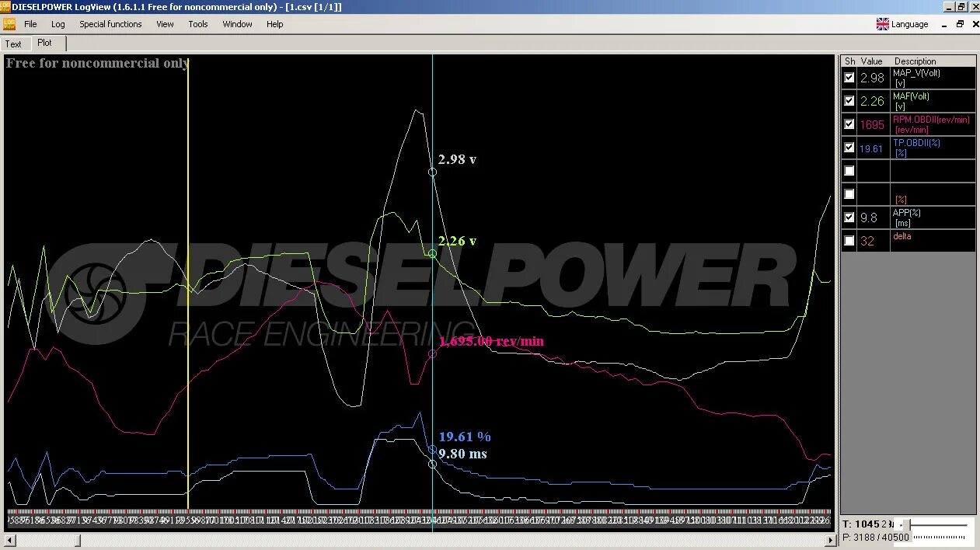Click the plot scrollbar left arrow
Screen dimensions: 980x550
9,539
